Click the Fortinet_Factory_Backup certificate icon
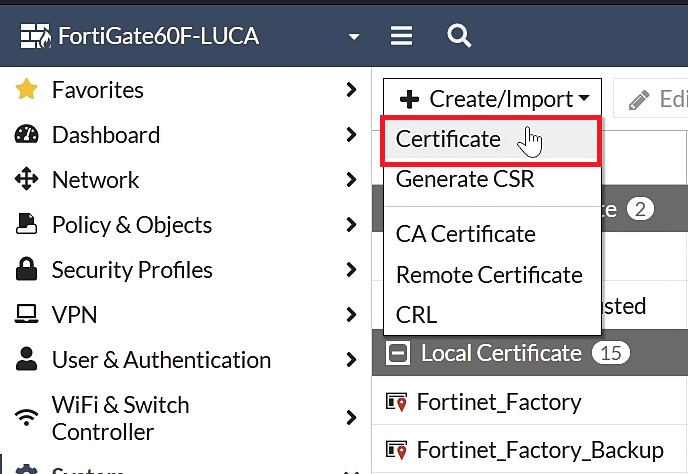 pyautogui.click(x=397, y=451)
